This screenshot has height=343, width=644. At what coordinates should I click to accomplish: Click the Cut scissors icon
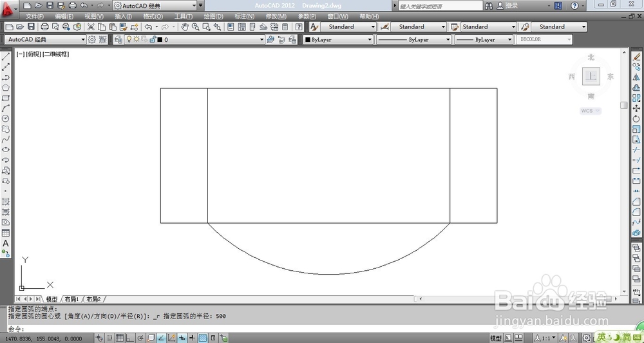[91, 26]
